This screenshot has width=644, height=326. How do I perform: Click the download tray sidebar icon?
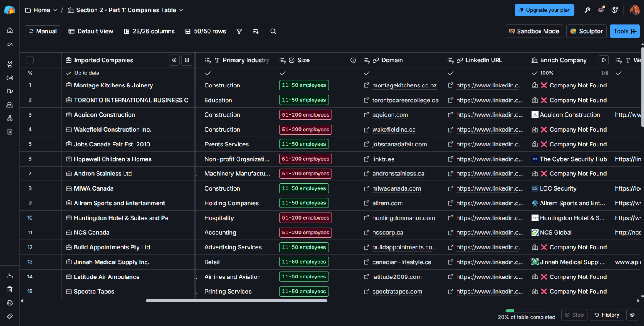[10, 276]
